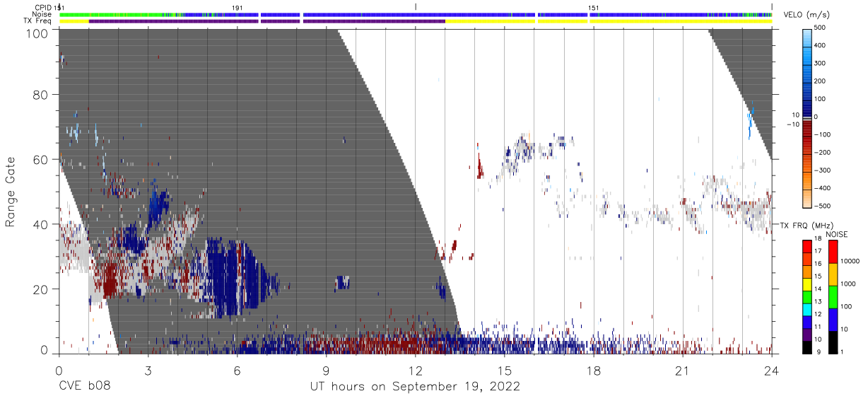
Task: Click the 20 tick label on Range Gate axis
Action: click(40, 289)
